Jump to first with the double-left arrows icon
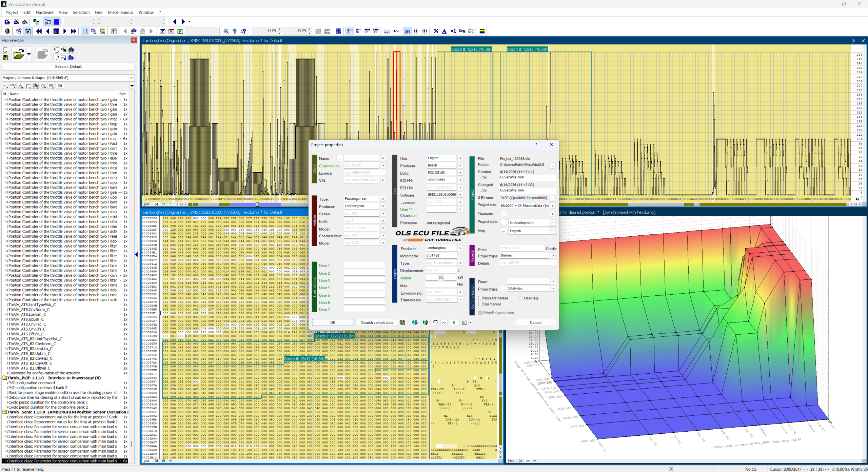 click(39, 31)
